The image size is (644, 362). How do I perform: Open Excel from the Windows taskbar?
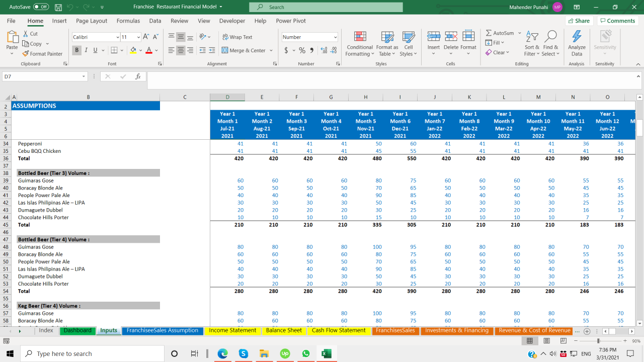pos(327,354)
